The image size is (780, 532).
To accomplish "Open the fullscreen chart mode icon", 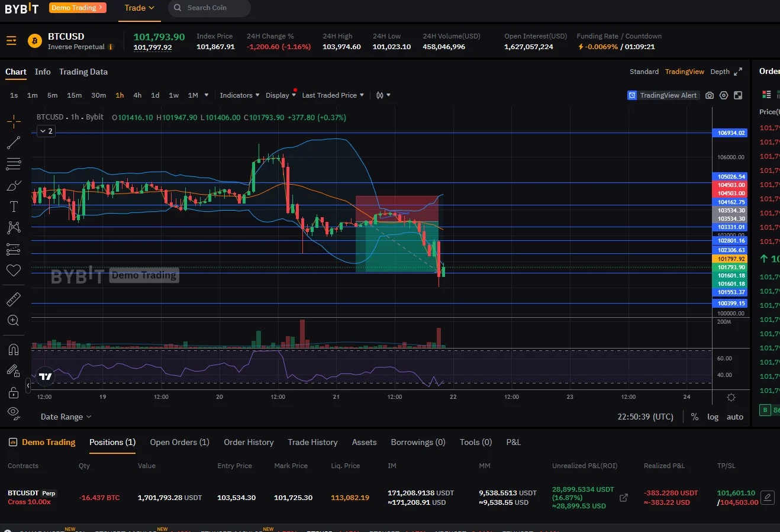I will point(738,95).
